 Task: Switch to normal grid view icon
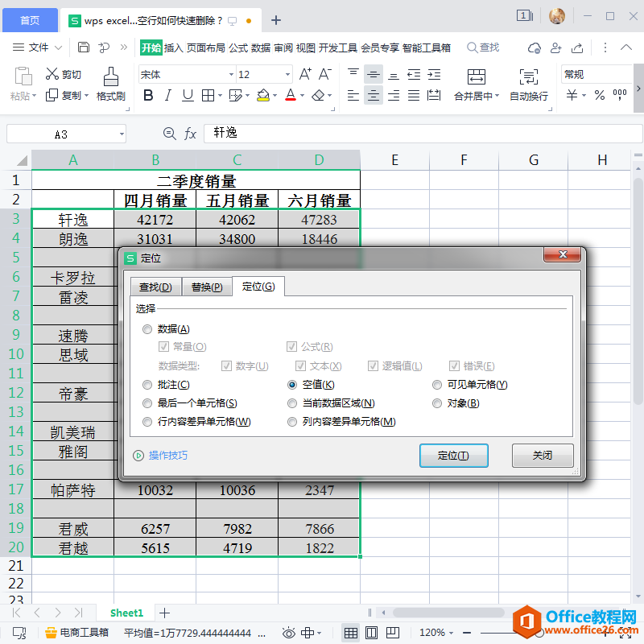coord(350,633)
